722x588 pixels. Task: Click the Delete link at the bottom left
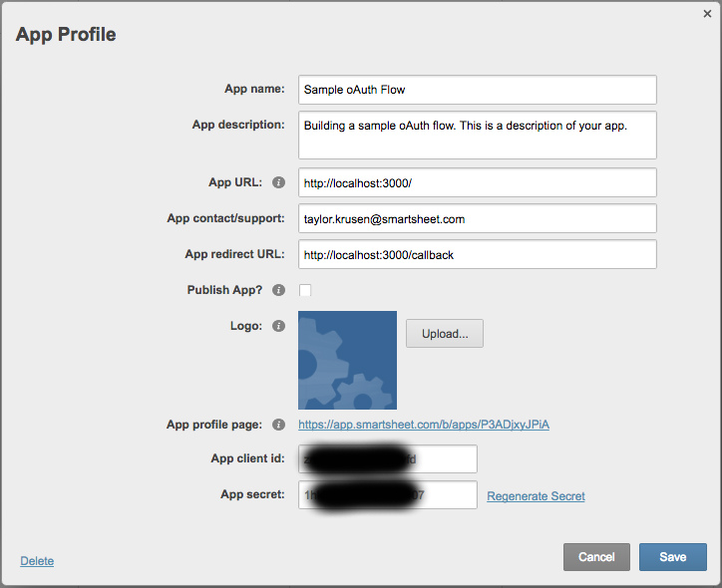pyautogui.click(x=37, y=561)
